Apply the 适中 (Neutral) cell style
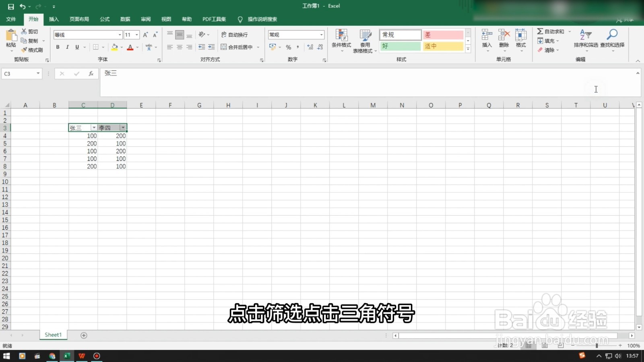This screenshot has height=362, width=644. (443, 46)
